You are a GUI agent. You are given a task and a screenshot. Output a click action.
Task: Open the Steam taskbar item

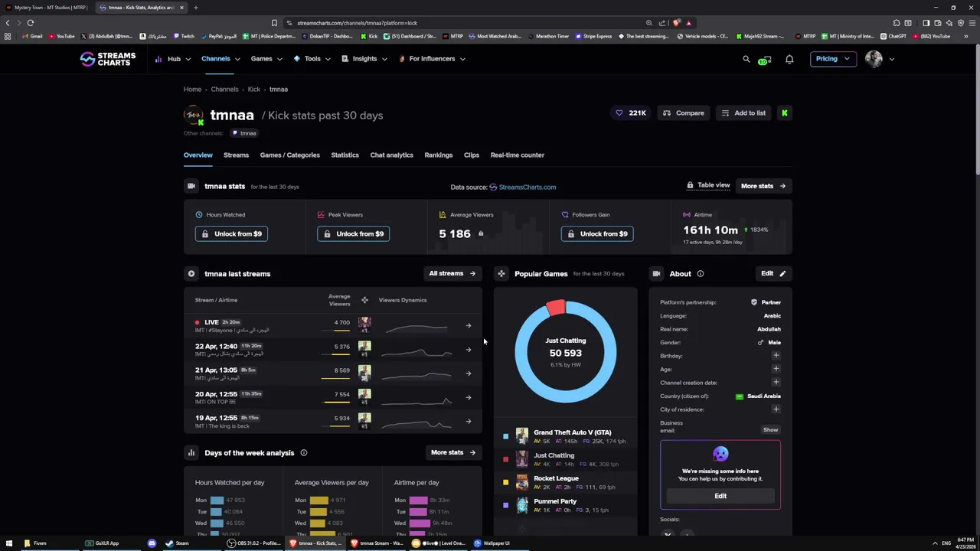178,543
